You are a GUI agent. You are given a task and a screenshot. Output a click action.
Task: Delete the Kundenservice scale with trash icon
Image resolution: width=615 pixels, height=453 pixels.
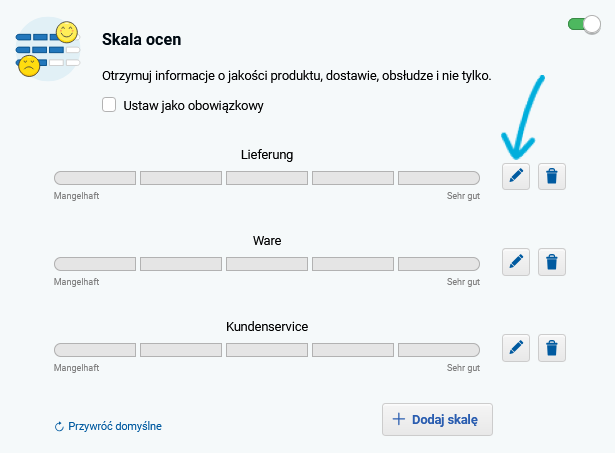tap(552, 349)
